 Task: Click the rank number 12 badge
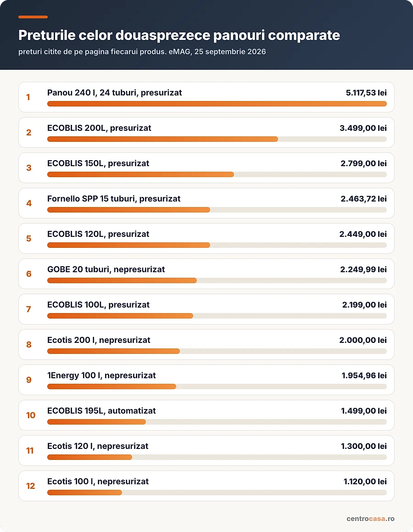click(x=31, y=486)
